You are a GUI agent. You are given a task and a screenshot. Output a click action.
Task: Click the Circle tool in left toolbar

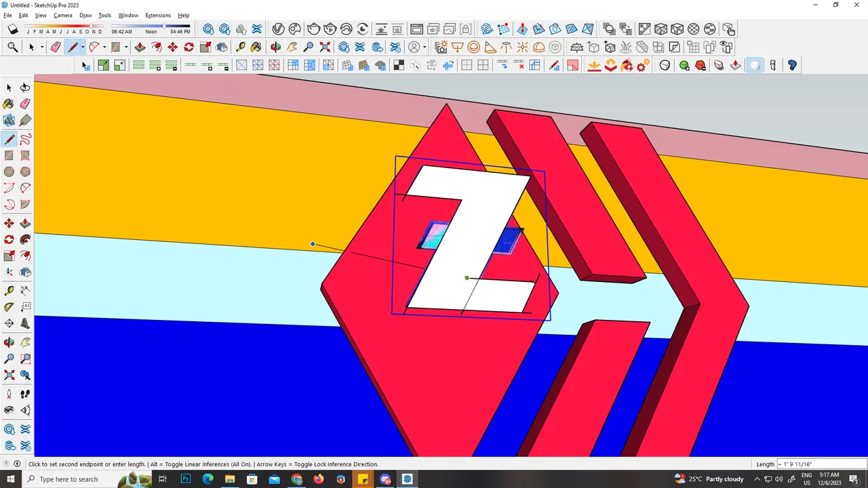pos(9,171)
